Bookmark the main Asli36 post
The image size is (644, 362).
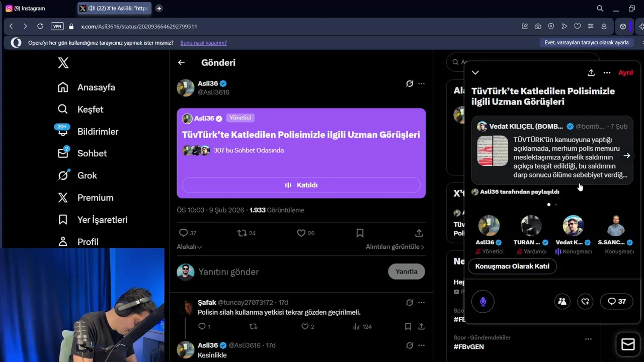coord(360,233)
